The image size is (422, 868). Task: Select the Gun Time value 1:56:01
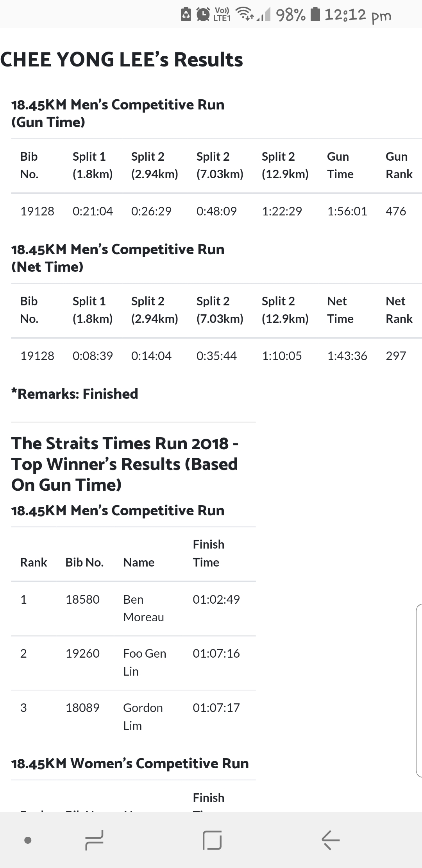347,211
